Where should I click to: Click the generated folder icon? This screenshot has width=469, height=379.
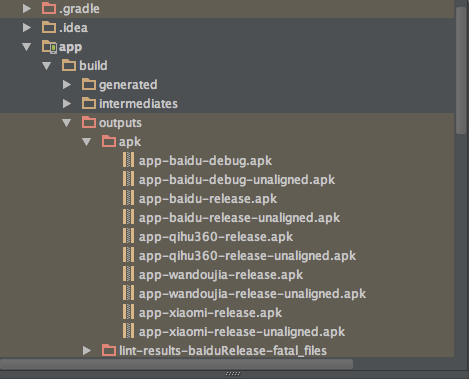point(89,84)
